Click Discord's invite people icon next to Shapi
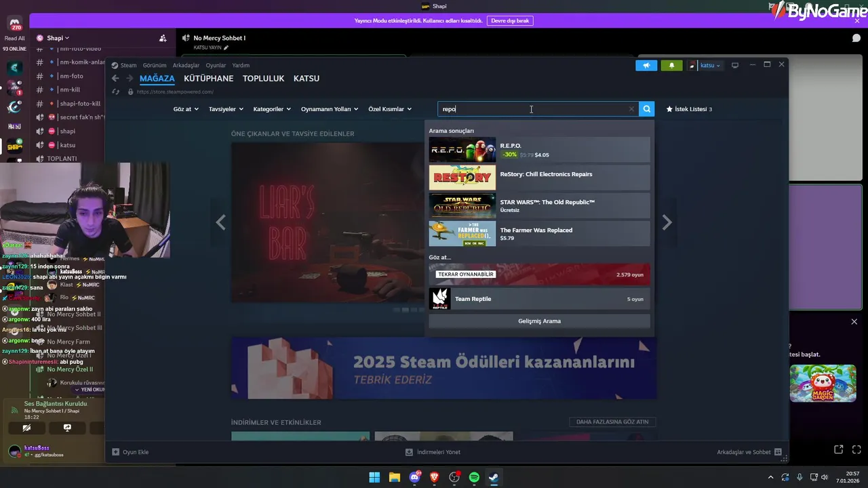The width and height of the screenshot is (868, 488). [x=163, y=38]
